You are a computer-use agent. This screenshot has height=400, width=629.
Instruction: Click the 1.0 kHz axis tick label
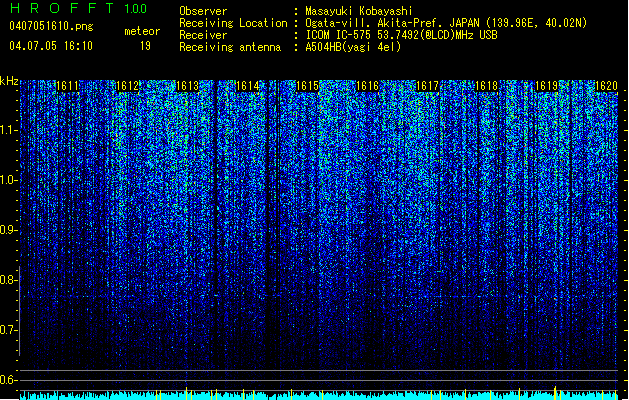coord(9,180)
